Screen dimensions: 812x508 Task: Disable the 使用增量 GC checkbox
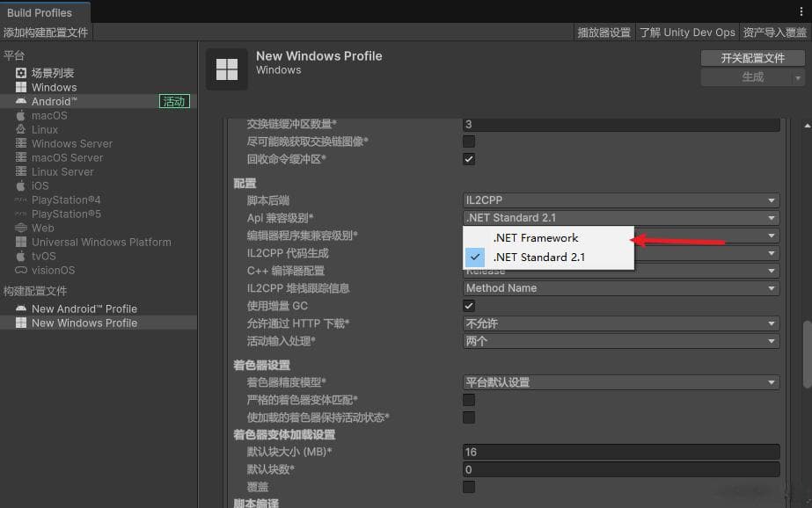click(x=469, y=306)
